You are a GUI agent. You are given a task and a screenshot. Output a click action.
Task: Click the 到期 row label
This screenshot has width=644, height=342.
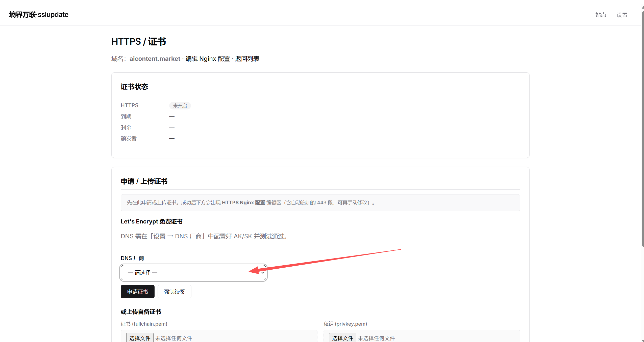(x=126, y=117)
